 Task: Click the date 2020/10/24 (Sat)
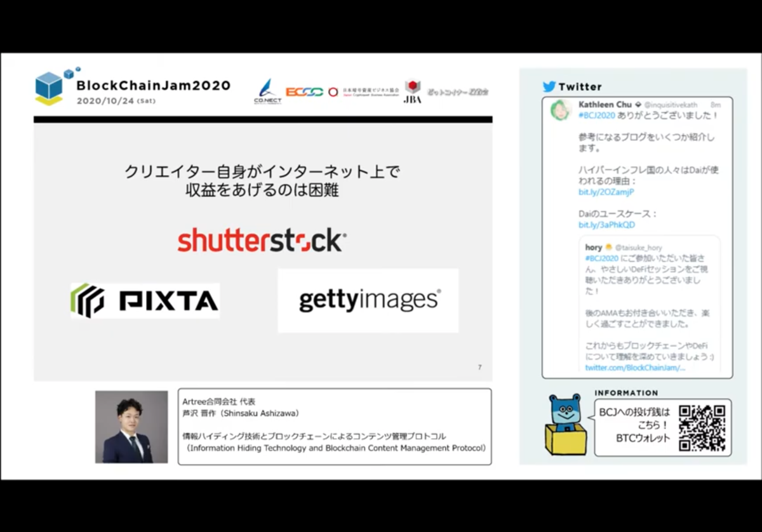coord(116,101)
